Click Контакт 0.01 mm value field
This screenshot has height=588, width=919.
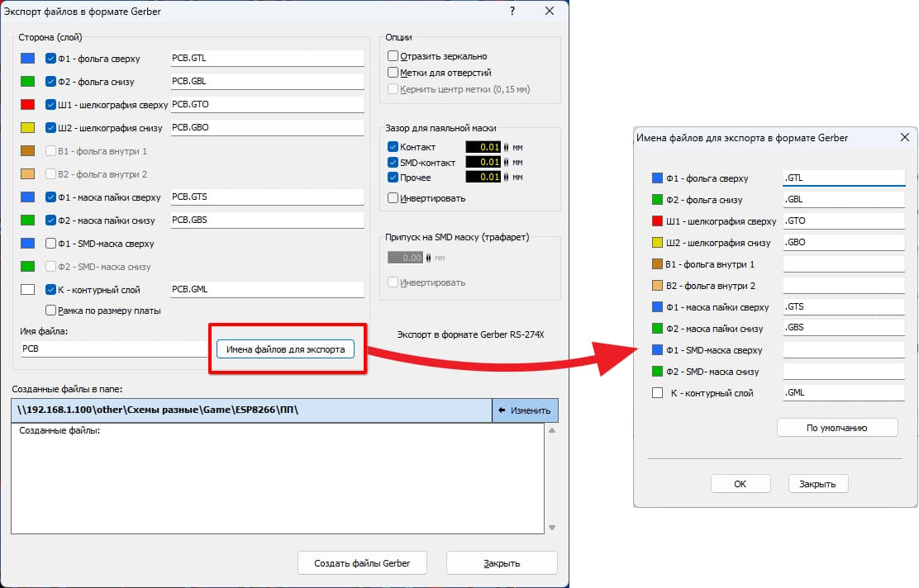click(x=483, y=147)
